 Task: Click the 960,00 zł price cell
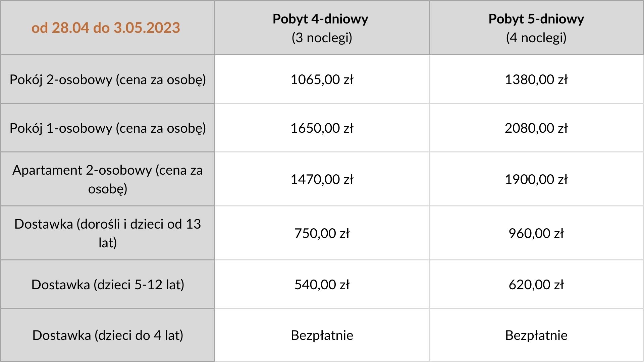point(536,233)
